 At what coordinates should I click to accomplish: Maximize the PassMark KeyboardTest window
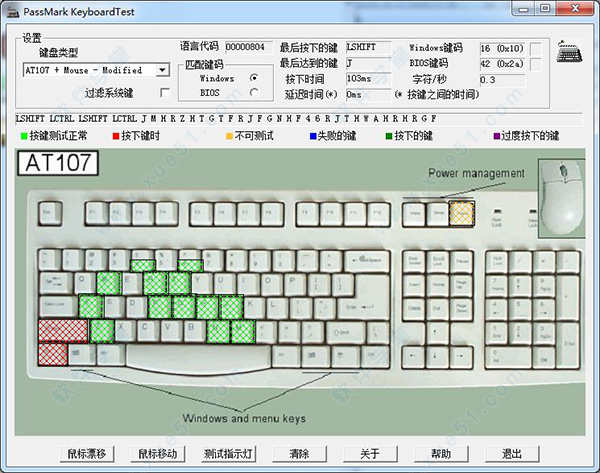tap(545, 8)
